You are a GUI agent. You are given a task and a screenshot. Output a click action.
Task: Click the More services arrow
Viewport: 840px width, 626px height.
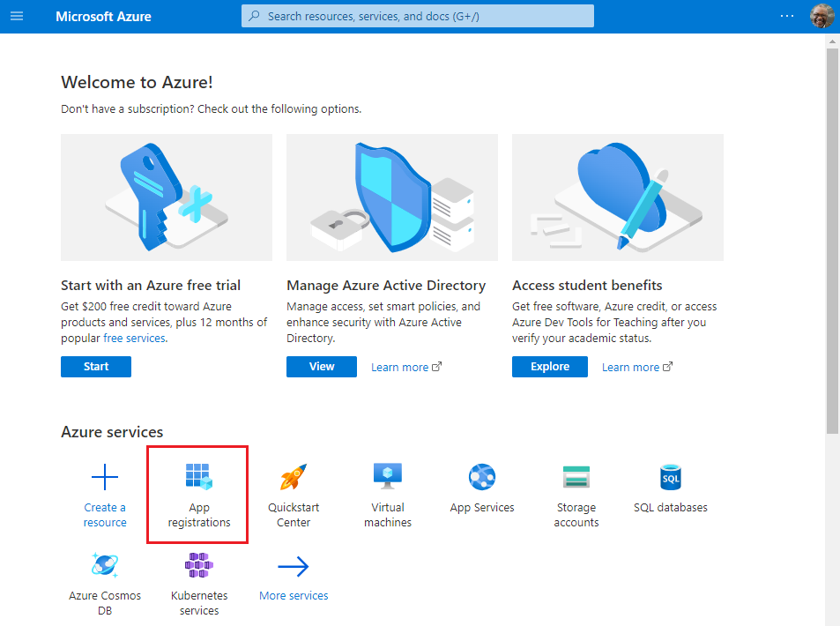point(293,565)
